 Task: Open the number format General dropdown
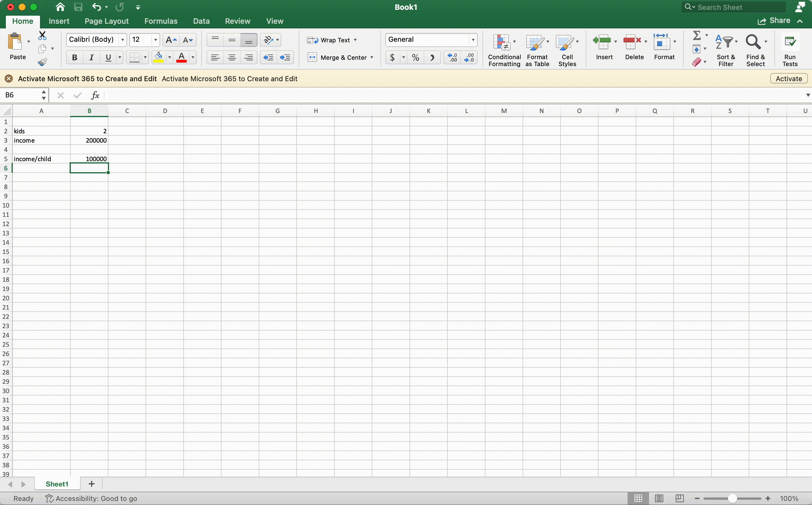pos(473,40)
